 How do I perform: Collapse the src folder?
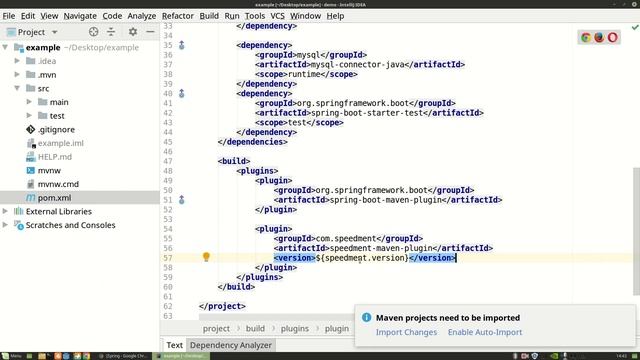[x=17, y=88]
